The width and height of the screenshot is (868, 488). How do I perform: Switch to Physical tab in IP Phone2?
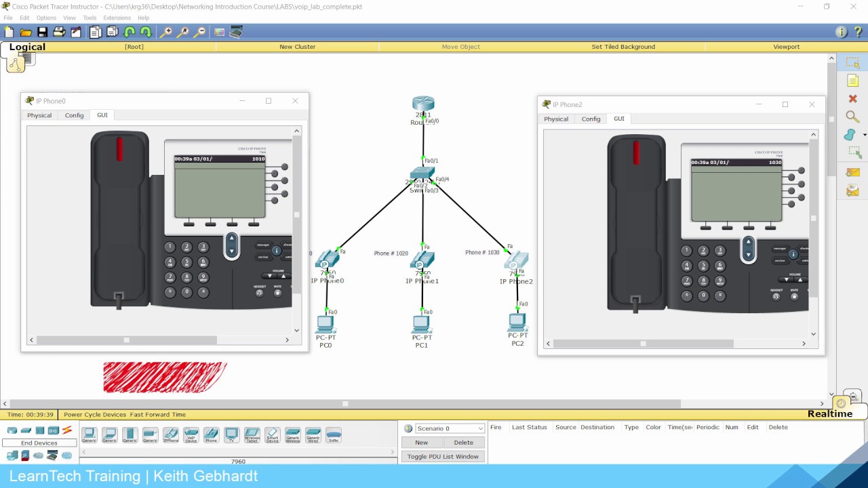coord(556,119)
